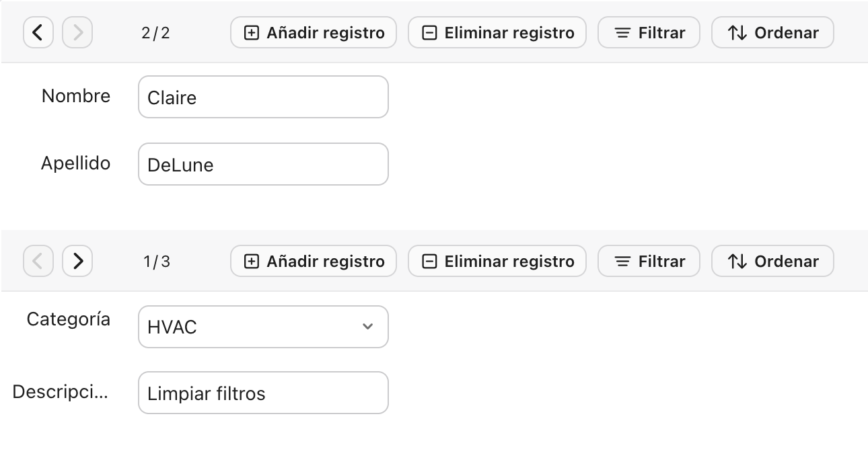
Task: Open the Categoría dropdown showing HVAC
Action: click(263, 327)
